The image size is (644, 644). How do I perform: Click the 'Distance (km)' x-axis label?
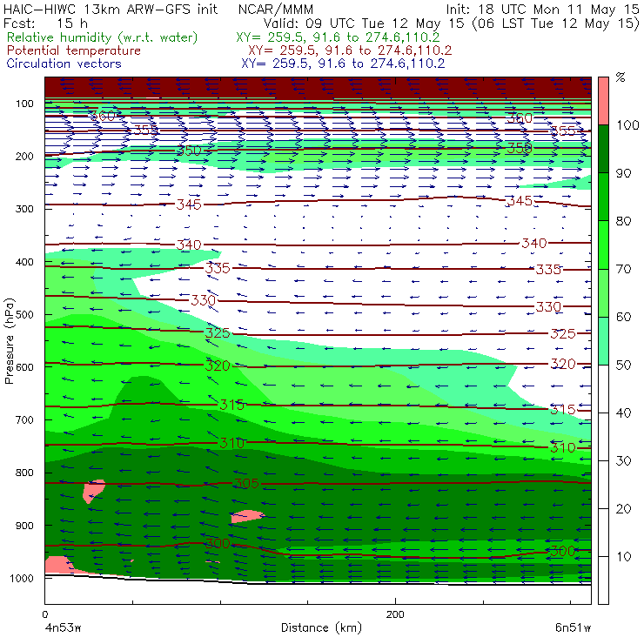[321, 627]
